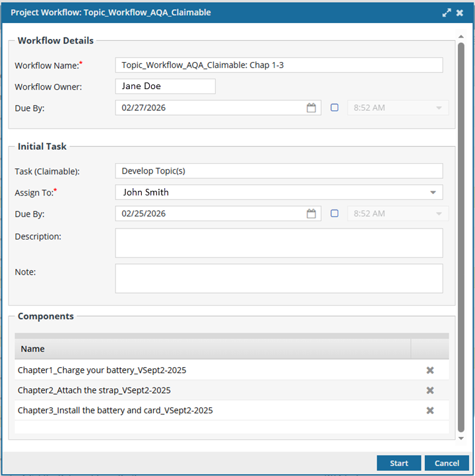Click in the Note text area
The width and height of the screenshot is (475, 476).
click(278, 278)
